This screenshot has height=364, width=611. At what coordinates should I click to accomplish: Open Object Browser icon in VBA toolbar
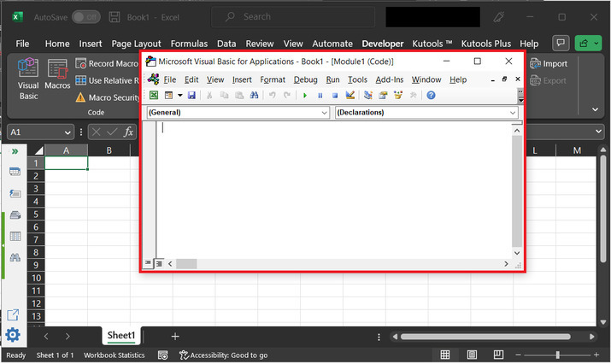click(398, 95)
